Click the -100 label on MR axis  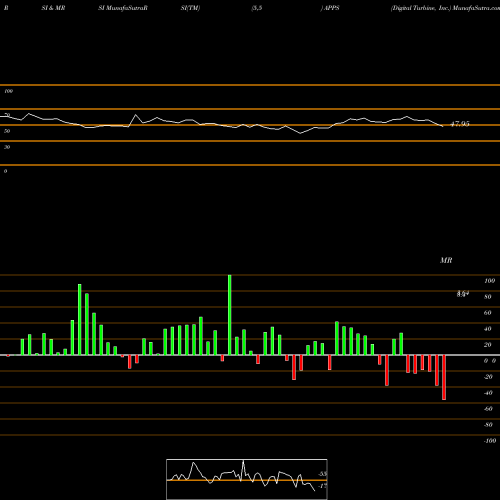click(x=490, y=441)
